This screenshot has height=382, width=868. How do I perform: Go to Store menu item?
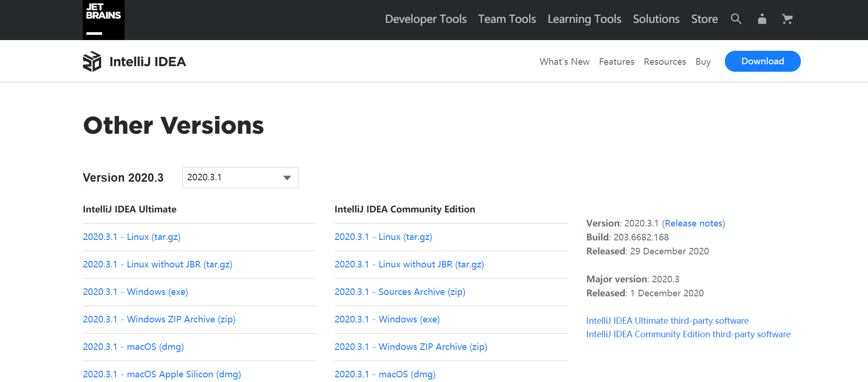pyautogui.click(x=704, y=19)
